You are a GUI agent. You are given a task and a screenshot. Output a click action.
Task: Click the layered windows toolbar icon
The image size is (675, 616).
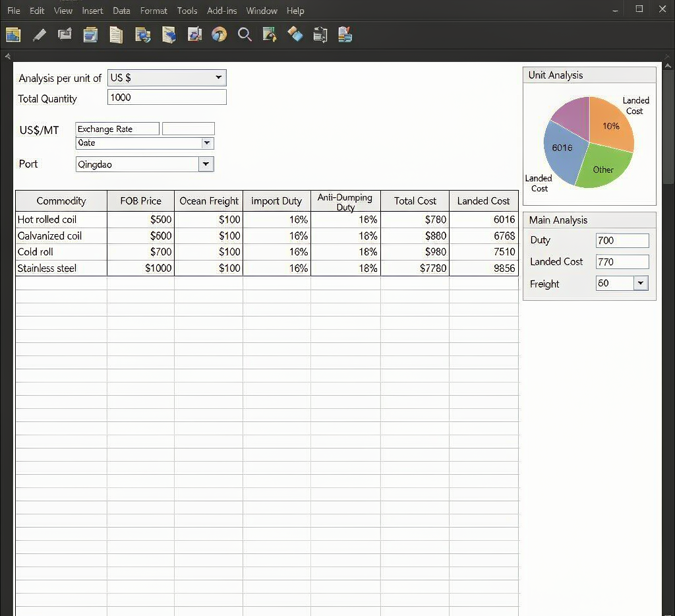(x=90, y=34)
